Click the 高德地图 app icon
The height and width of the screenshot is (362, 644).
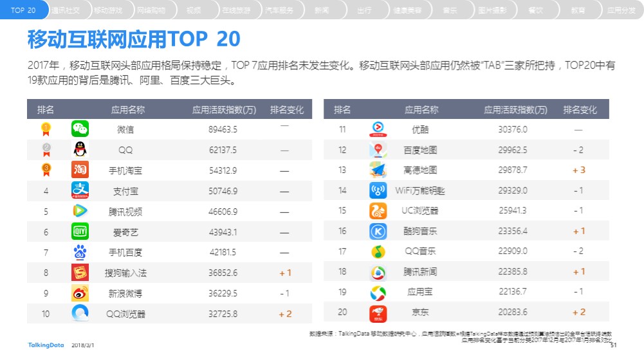pos(378,170)
